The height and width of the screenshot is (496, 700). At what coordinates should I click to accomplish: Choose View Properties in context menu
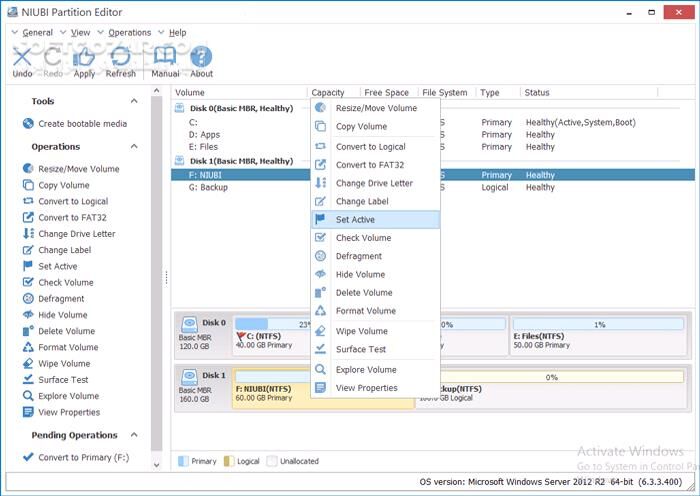point(375,388)
